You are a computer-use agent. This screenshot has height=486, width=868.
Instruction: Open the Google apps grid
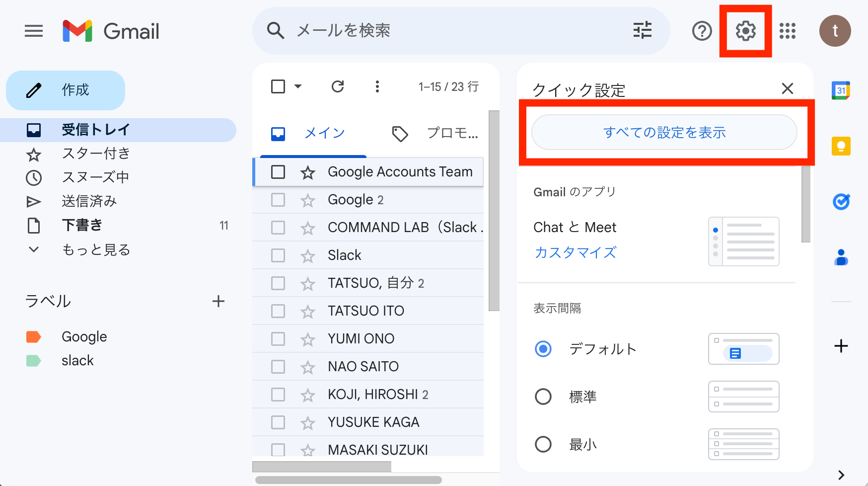pyautogui.click(x=788, y=31)
